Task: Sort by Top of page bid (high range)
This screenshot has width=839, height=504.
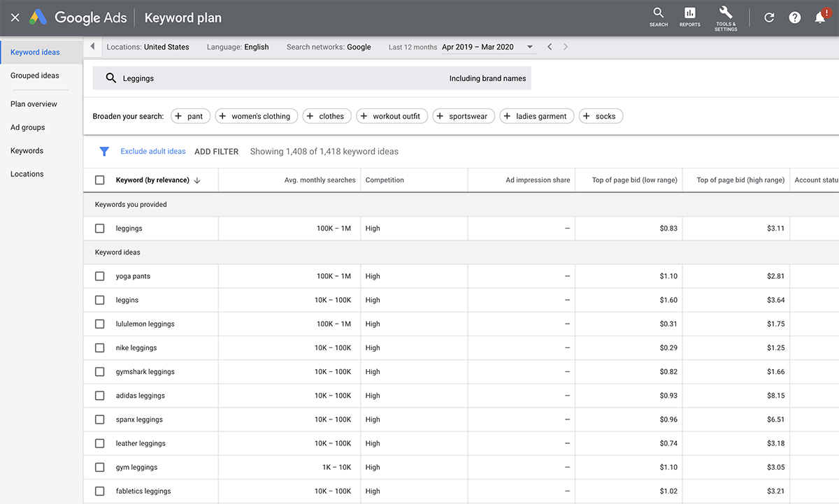Action: pos(740,180)
